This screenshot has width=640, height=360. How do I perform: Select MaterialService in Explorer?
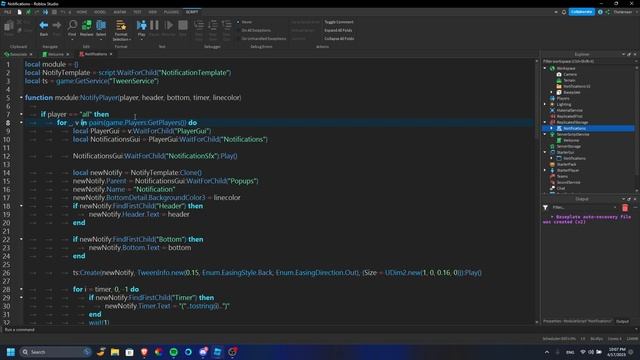pyautogui.click(x=569, y=110)
